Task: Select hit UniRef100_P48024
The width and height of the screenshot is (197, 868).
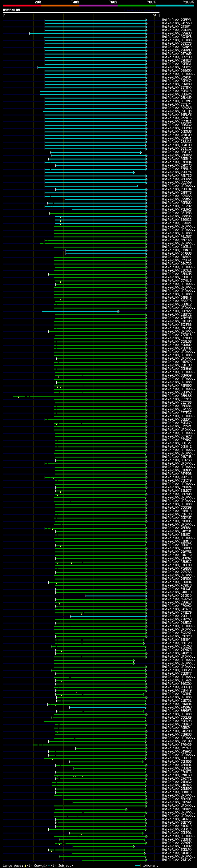Action: pos(177,257)
